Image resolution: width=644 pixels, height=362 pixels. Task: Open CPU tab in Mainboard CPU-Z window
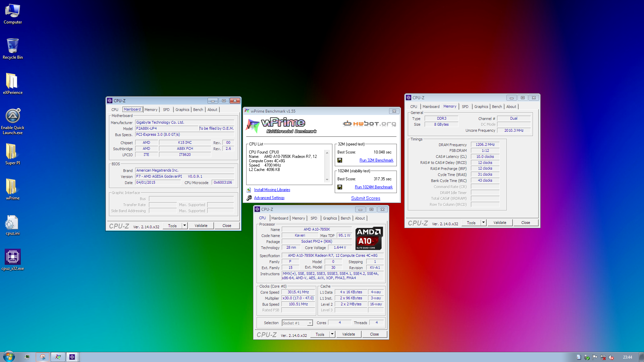[x=115, y=110]
